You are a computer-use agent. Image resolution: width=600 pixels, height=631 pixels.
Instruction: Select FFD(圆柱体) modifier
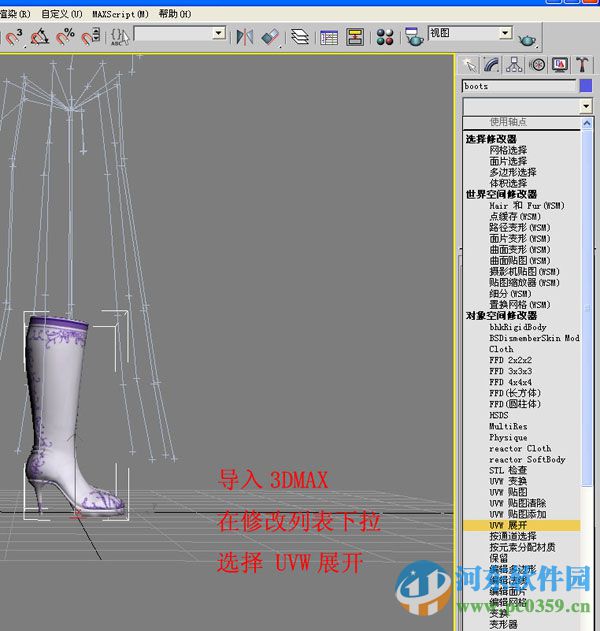pyautogui.click(x=515, y=404)
